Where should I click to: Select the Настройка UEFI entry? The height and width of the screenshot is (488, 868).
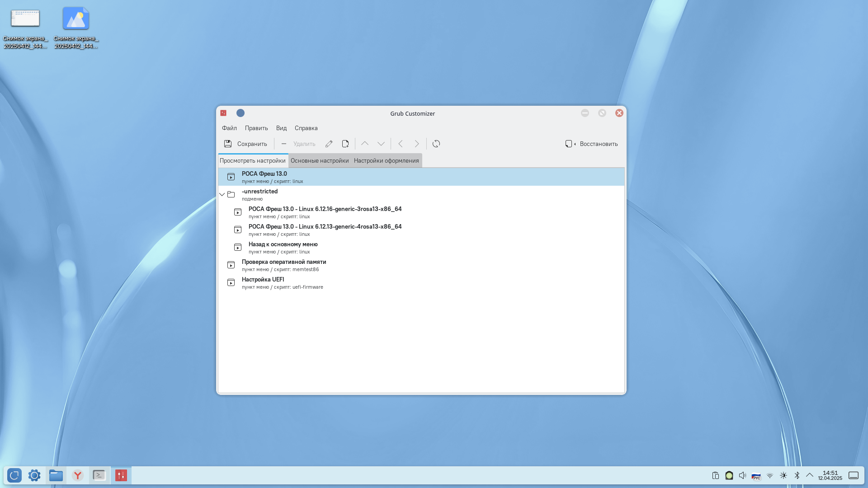coord(263,282)
